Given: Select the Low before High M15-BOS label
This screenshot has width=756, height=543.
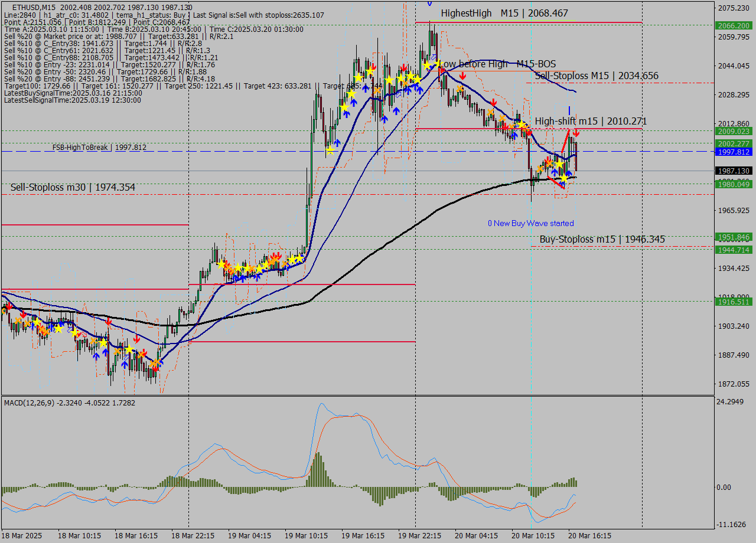Looking at the screenshot, I should tap(497, 64).
